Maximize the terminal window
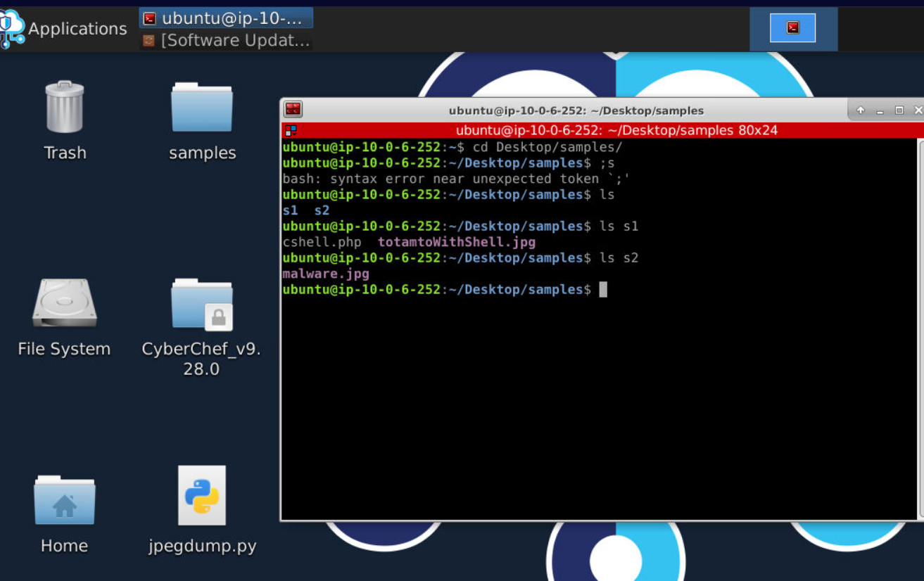Viewport: 924px width, 581px height. (x=899, y=110)
